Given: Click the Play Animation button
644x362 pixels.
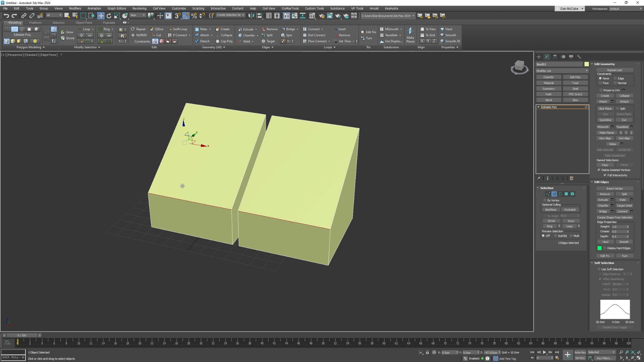Looking at the screenshot, I should pyautogui.click(x=544, y=352).
